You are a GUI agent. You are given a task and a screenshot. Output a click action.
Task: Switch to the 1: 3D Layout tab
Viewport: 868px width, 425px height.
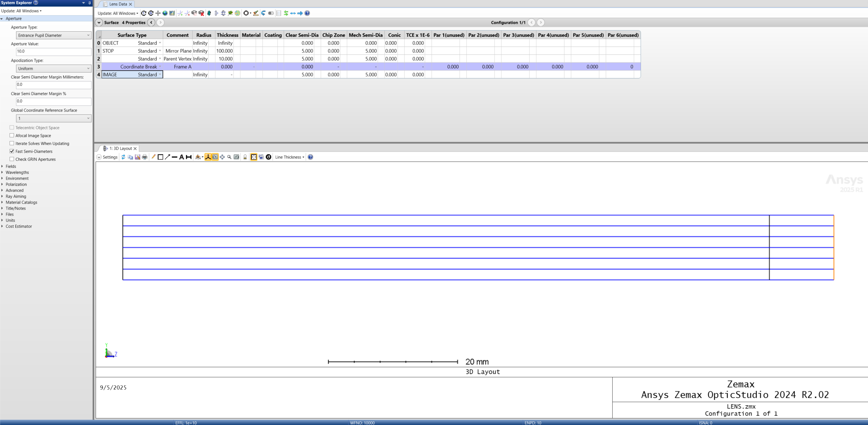[121, 148]
